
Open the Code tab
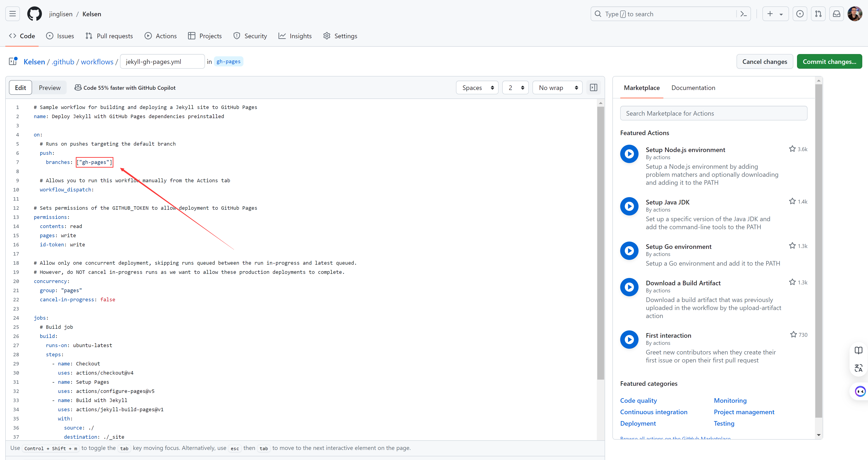click(x=22, y=36)
